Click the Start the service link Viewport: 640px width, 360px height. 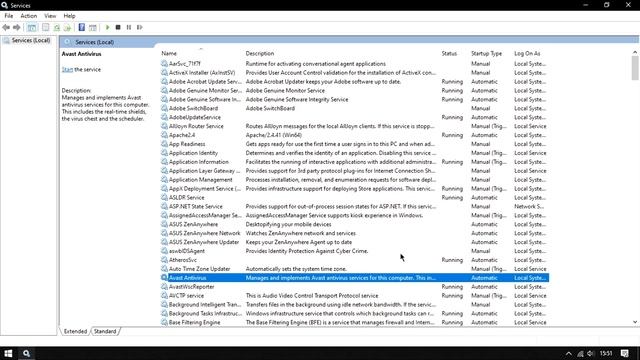(x=67, y=69)
